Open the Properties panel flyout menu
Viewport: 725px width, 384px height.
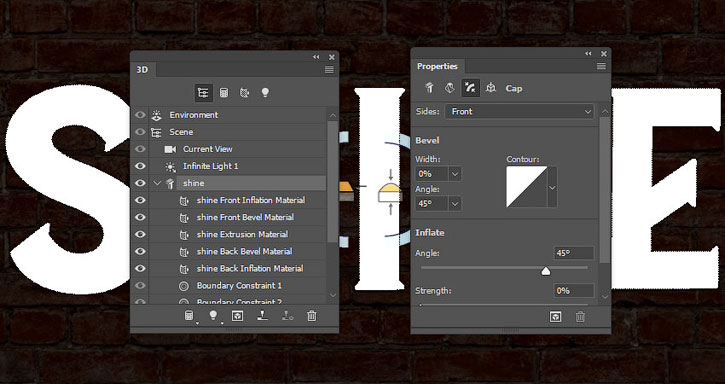click(601, 67)
